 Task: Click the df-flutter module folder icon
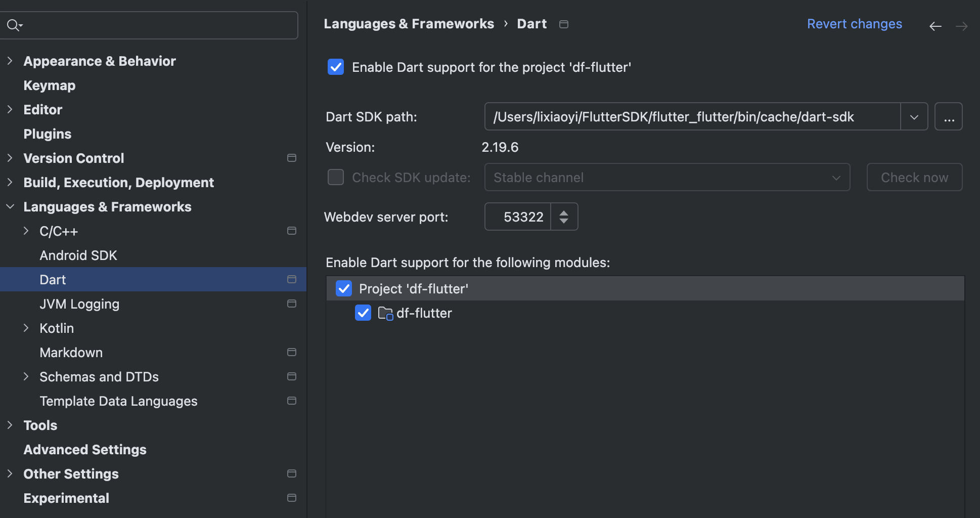click(385, 314)
